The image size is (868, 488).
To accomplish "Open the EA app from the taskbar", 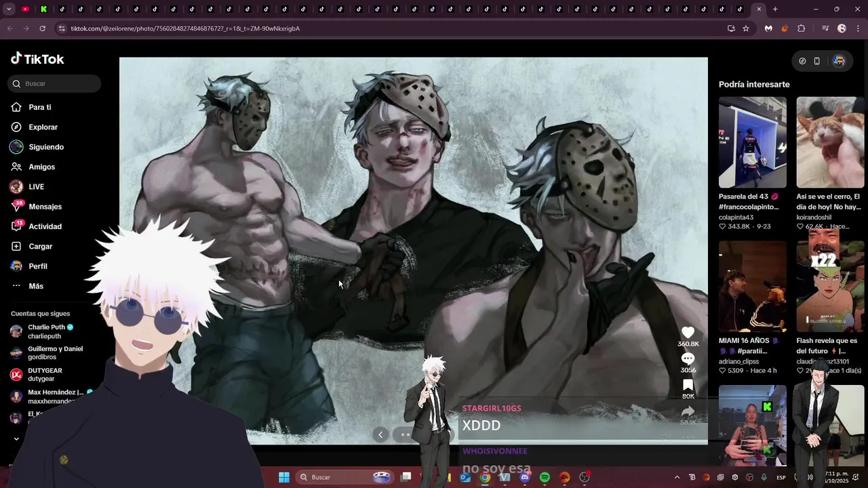I will (x=565, y=477).
